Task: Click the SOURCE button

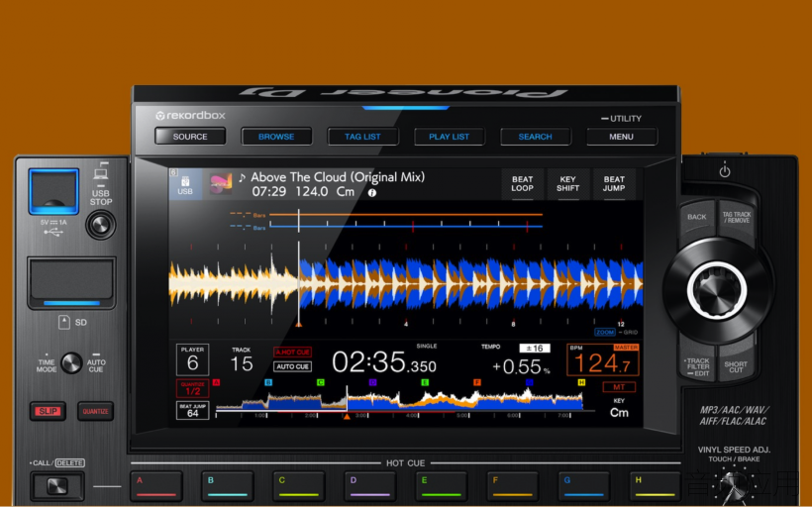Action: pyautogui.click(x=190, y=137)
